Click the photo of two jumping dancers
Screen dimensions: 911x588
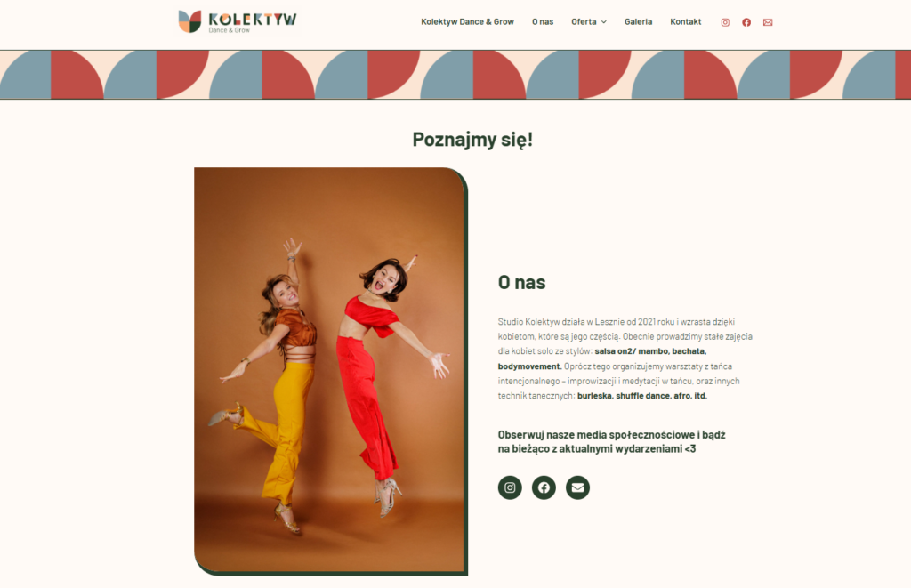331,371
